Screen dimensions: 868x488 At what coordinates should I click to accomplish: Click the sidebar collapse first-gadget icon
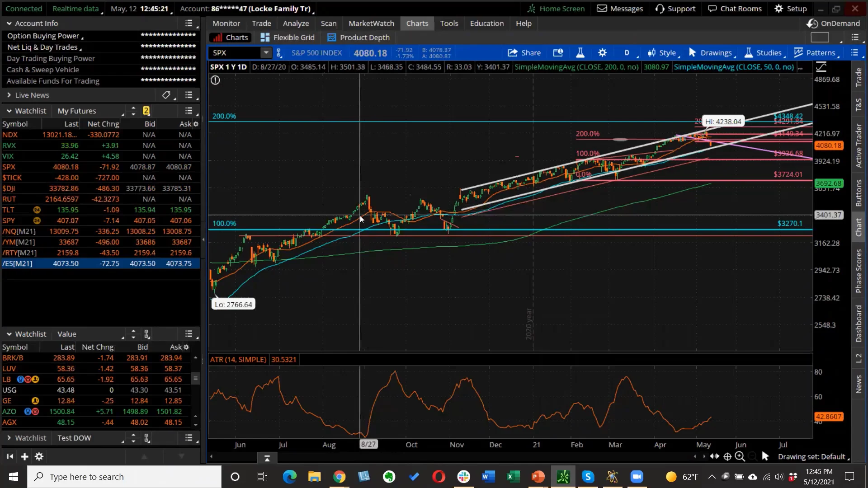point(10,457)
